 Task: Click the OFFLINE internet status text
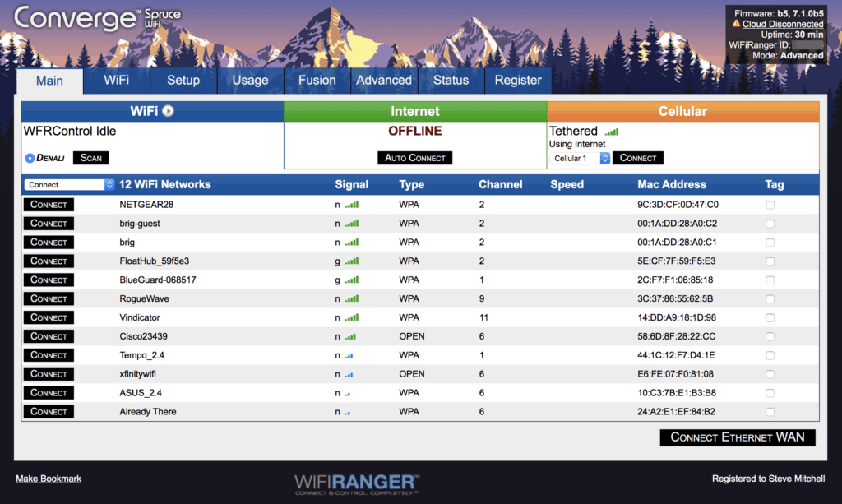tap(414, 131)
